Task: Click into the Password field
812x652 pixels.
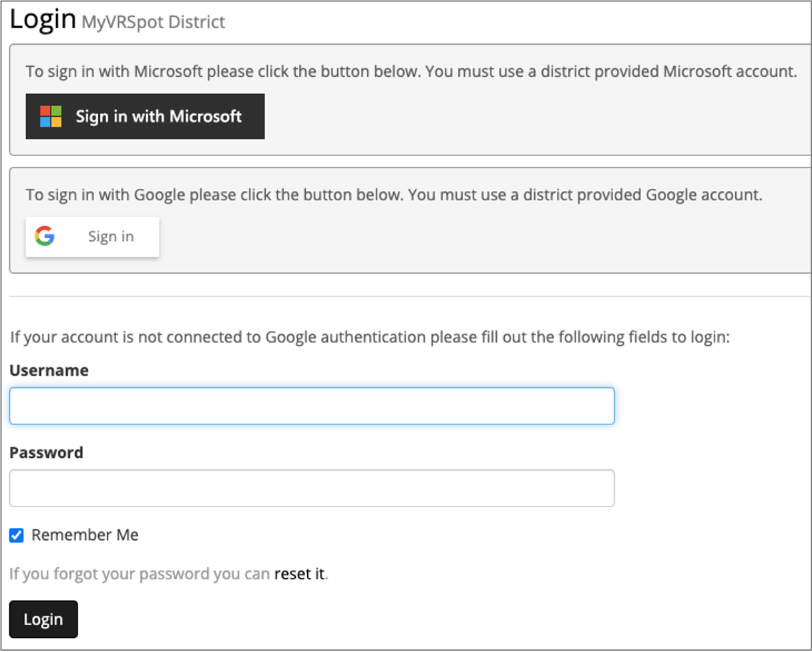Action: coord(312,488)
